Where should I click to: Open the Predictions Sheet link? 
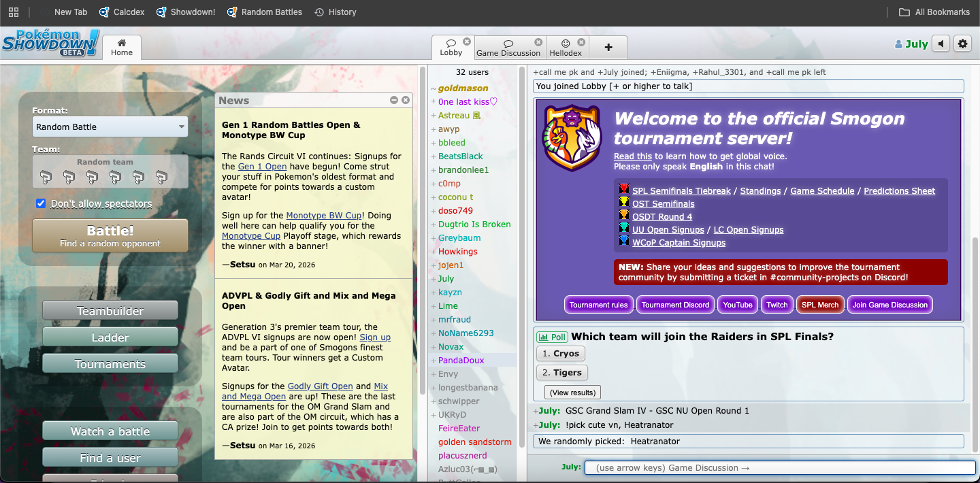[899, 191]
